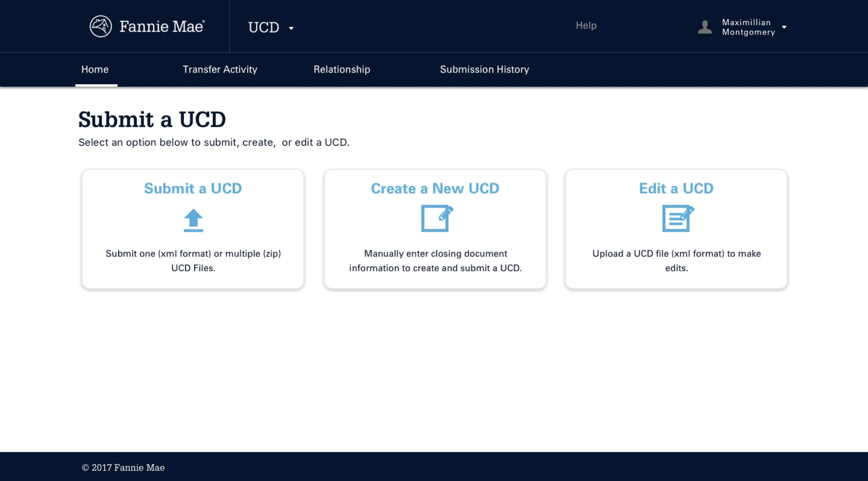Click the Help link
Image resolution: width=868 pixels, height=481 pixels.
586,25
